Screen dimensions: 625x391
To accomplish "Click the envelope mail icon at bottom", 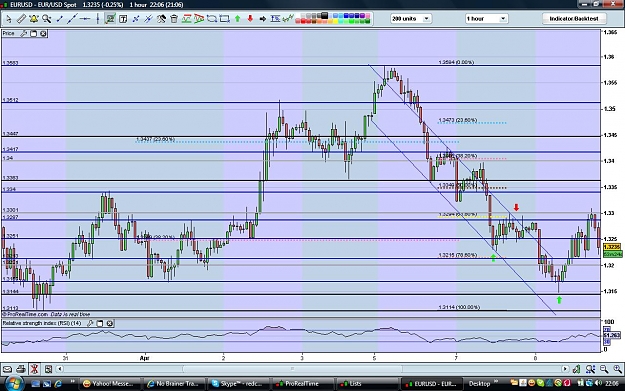I will click(x=8, y=369).
